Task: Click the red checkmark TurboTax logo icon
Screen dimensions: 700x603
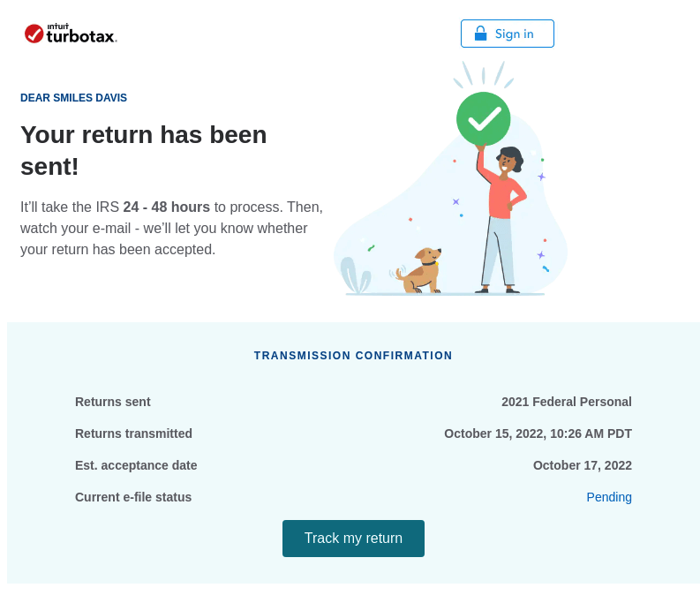Action: (34, 34)
